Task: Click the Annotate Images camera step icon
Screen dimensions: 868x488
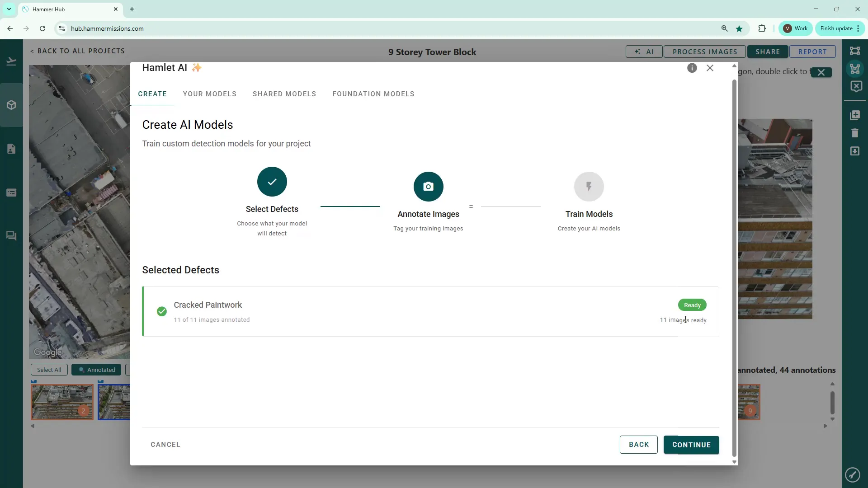Action: [x=428, y=187]
